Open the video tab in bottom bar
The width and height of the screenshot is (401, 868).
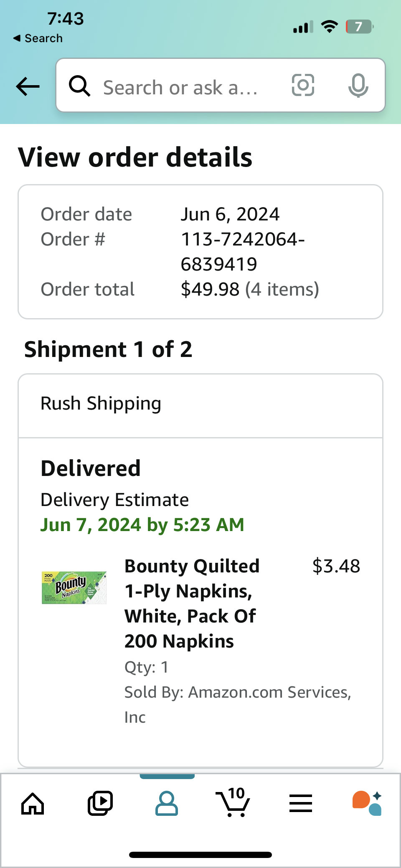[x=99, y=802]
